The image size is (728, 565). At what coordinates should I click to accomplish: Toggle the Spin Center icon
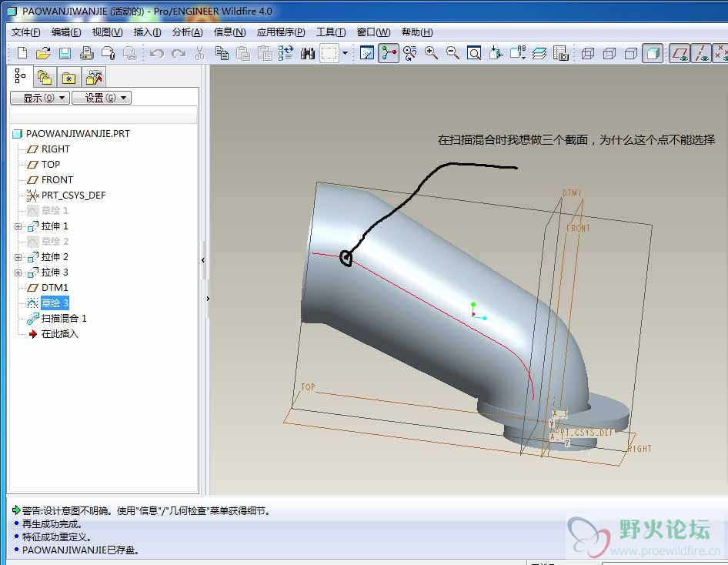[x=389, y=53]
